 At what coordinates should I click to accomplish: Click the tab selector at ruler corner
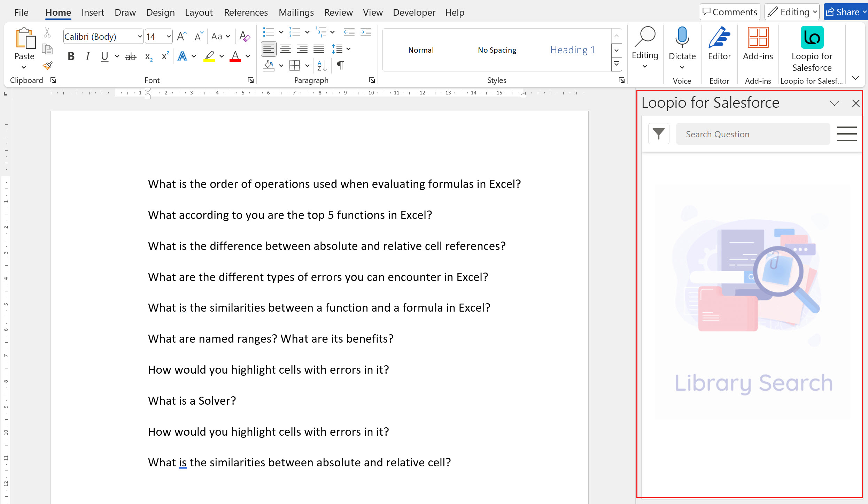(x=5, y=94)
